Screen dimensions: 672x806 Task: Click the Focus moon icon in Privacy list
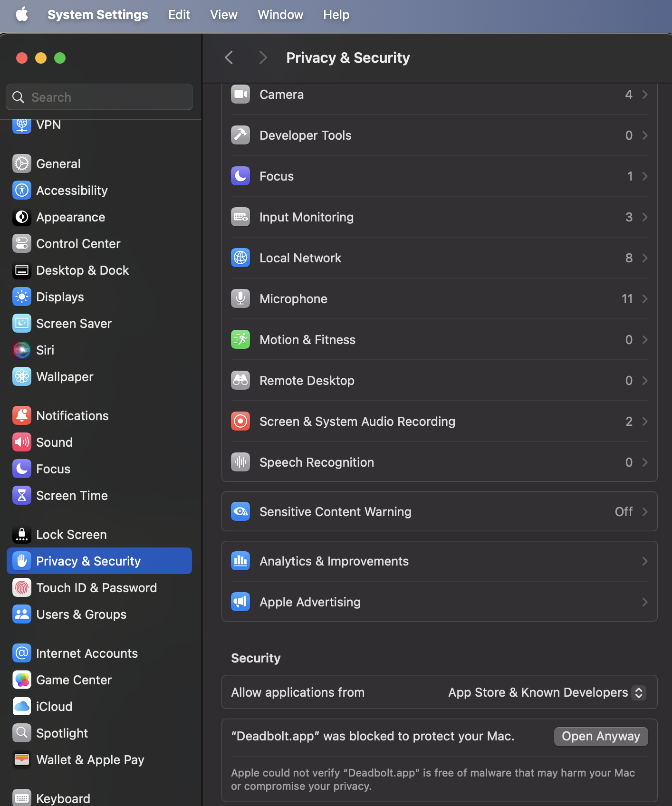(240, 176)
